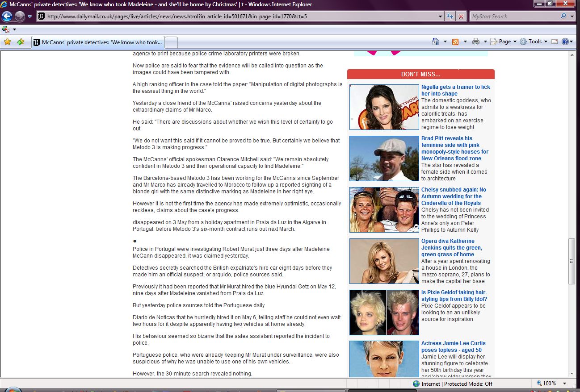Open the zoom level 100% dropdown

[564, 384]
